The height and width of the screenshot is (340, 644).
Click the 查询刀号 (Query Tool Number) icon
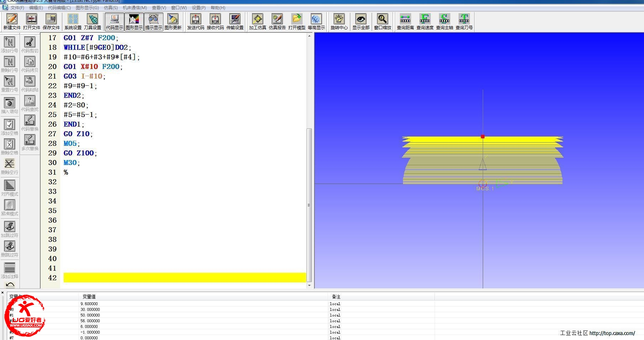464,22
